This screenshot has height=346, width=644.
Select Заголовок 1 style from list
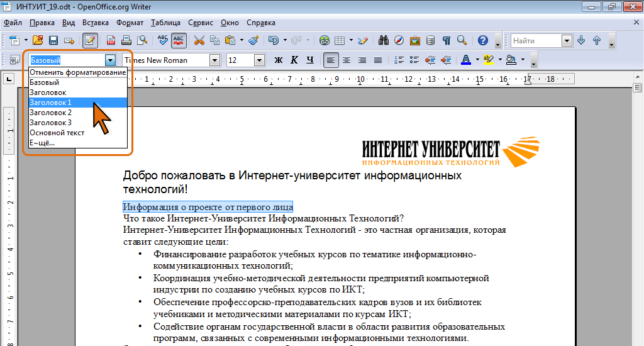(78, 103)
